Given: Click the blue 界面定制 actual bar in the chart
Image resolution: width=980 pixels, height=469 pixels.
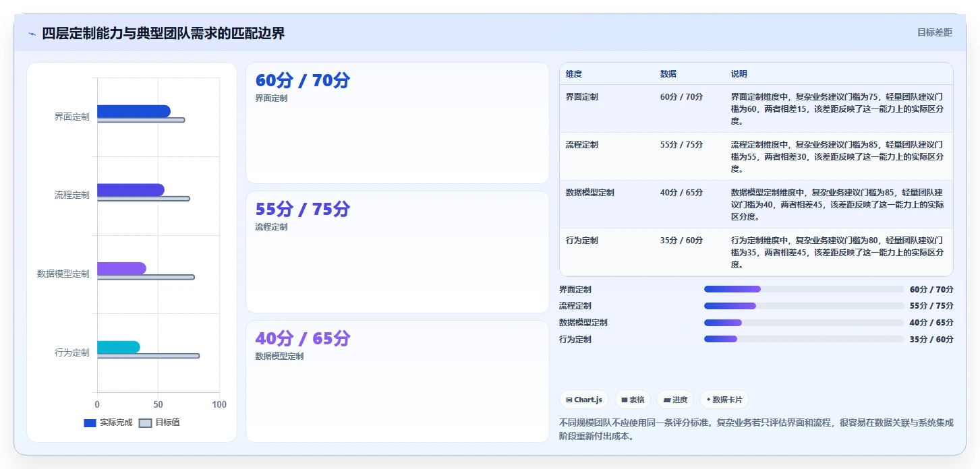Looking at the screenshot, I should pyautogui.click(x=134, y=111).
